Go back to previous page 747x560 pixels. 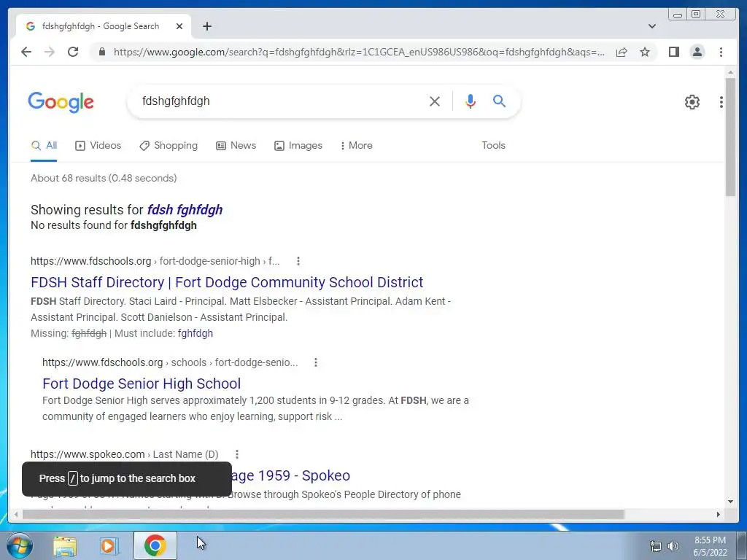pyautogui.click(x=26, y=52)
